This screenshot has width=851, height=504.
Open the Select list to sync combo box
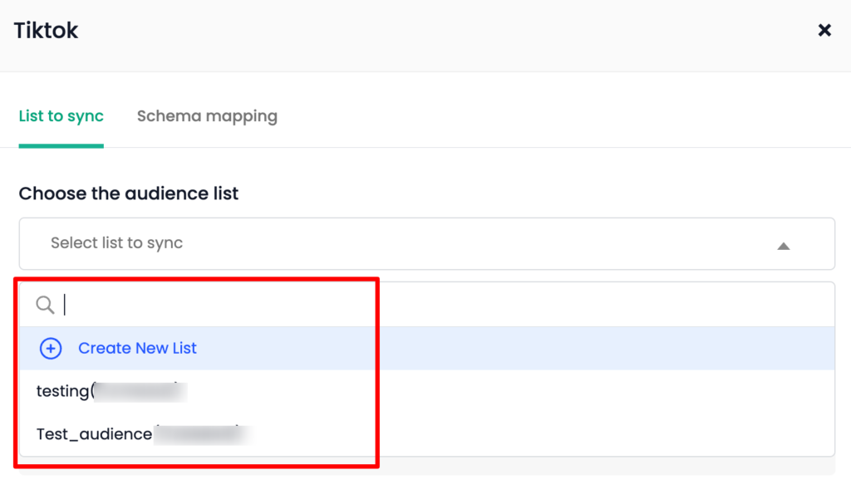click(x=426, y=243)
